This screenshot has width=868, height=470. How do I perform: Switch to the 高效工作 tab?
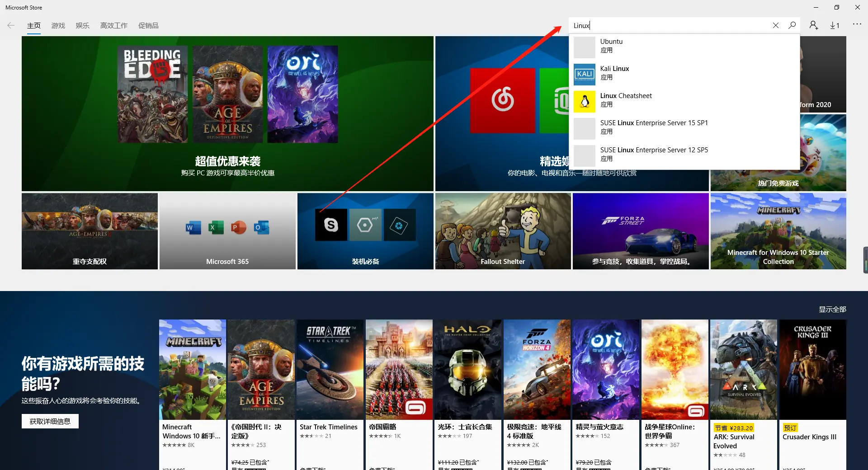114,26
